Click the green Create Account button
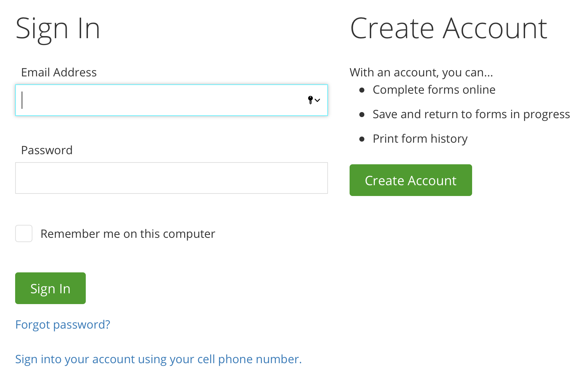 pyautogui.click(x=411, y=180)
